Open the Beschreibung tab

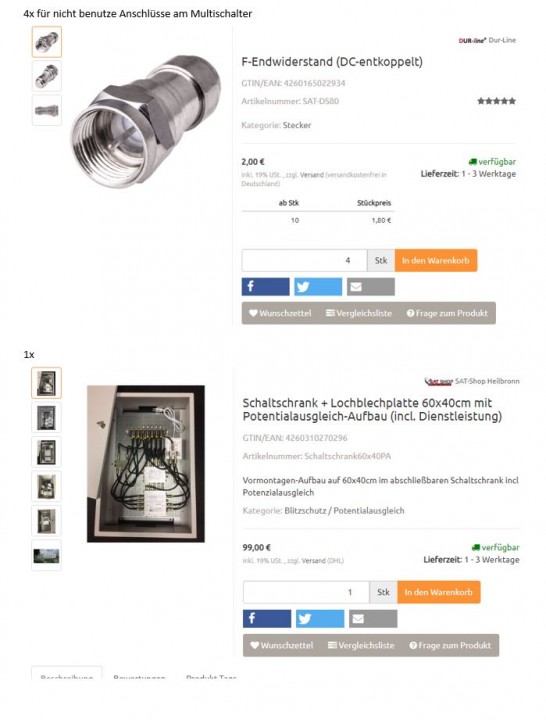pyautogui.click(x=67, y=677)
